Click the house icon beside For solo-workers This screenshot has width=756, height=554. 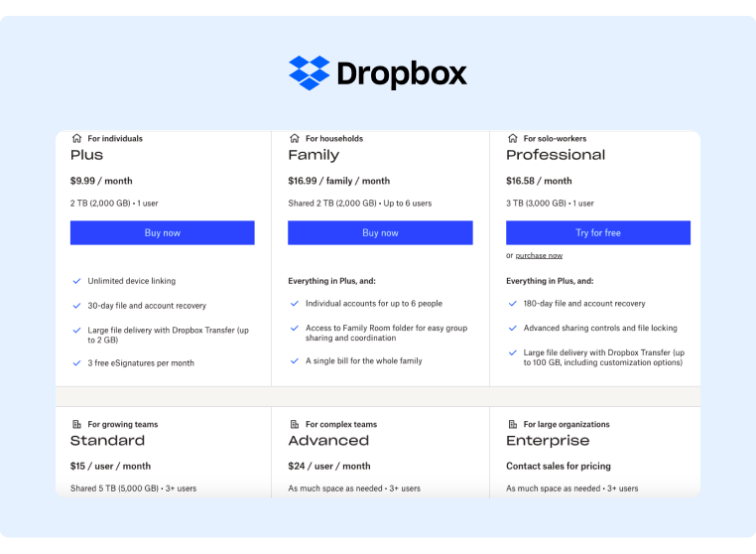click(x=513, y=138)
